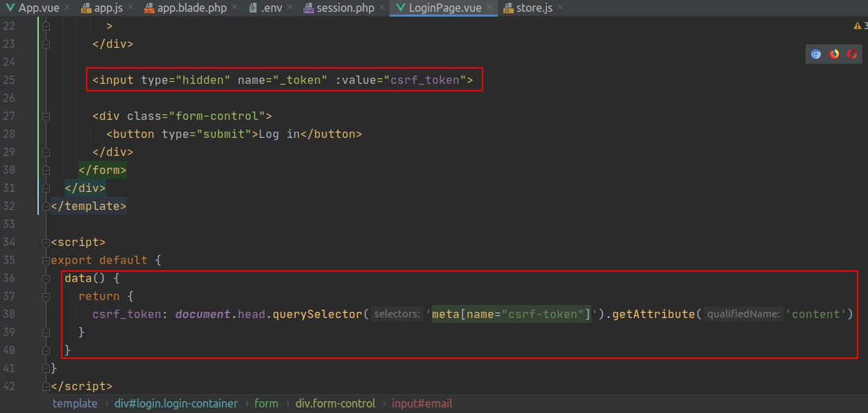868x413 pixels.
Task: Close the .env tab
Action: point(290,8)
